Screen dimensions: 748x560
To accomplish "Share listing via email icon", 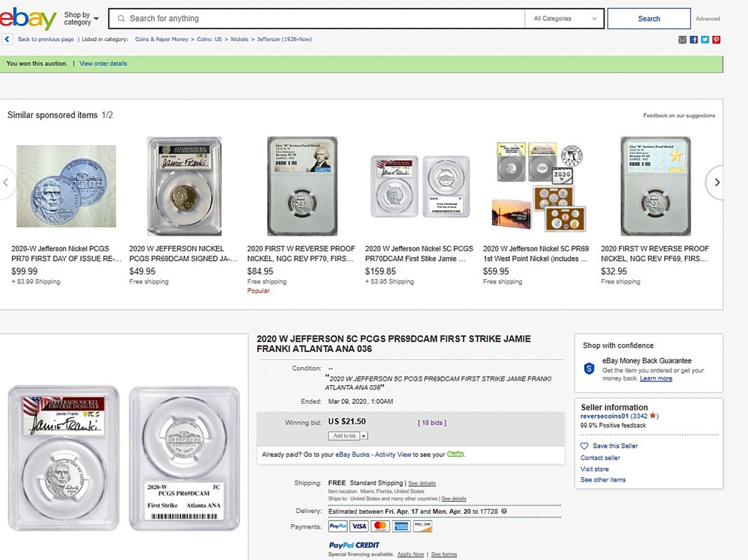I will click(682, 40).
